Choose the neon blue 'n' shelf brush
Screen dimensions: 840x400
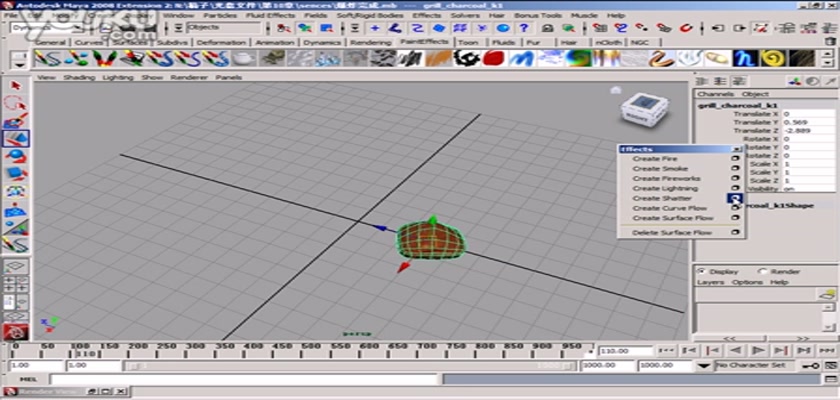[745, 58]
